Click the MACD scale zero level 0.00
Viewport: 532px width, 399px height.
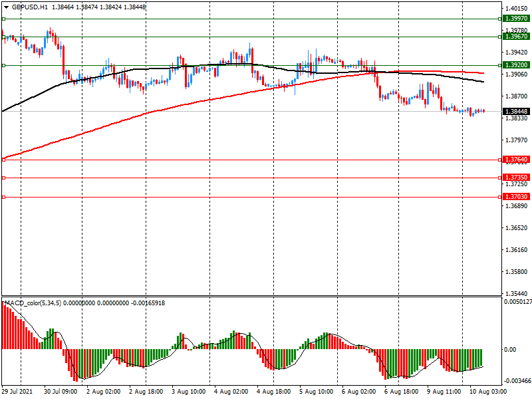(509, 350)
